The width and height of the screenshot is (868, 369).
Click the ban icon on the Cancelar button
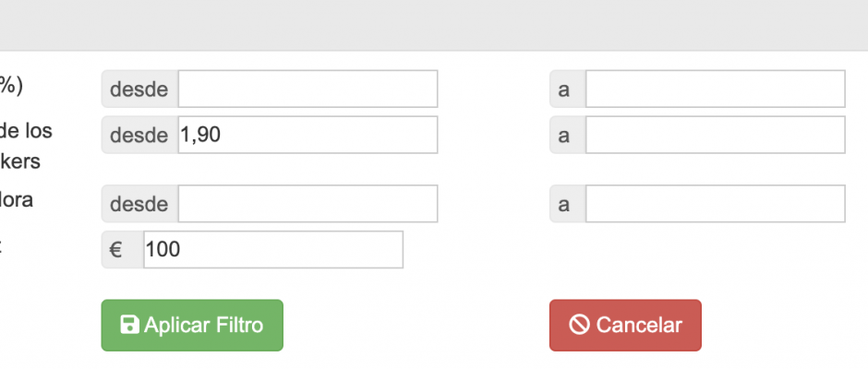[579, 325]
